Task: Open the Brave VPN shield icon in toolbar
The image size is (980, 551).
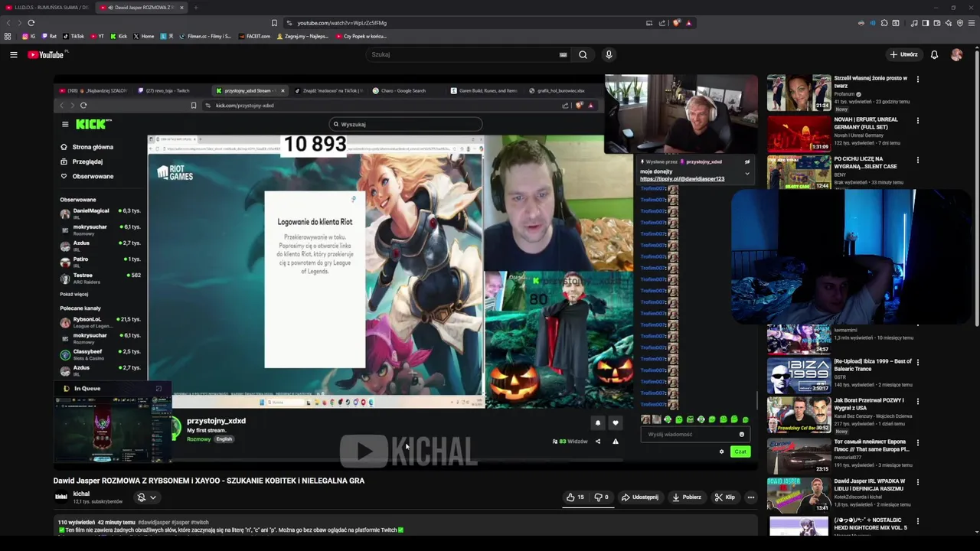Action: 960,23
